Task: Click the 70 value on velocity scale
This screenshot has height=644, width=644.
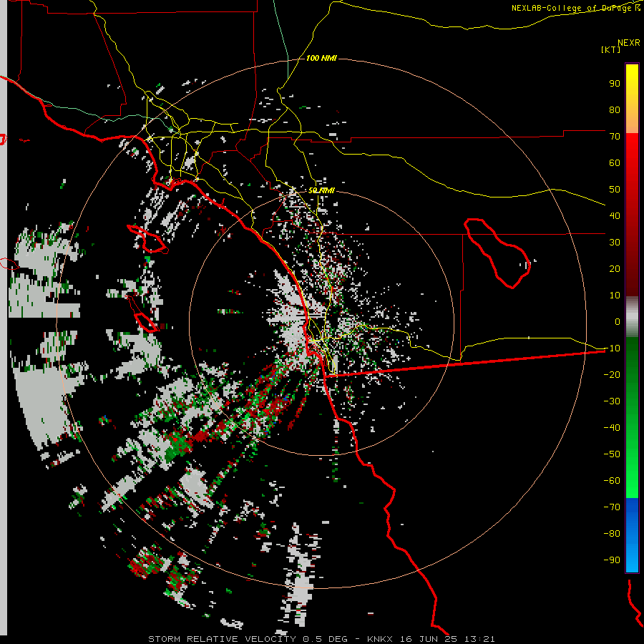Action: (x=615, y=137)
